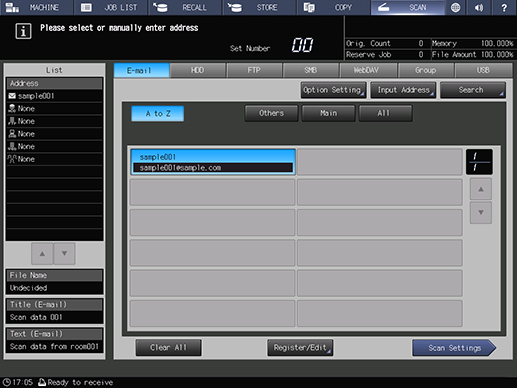Select the USB destination tab
This screenshot has height=388, width=517.
click(x=483, y=70)
